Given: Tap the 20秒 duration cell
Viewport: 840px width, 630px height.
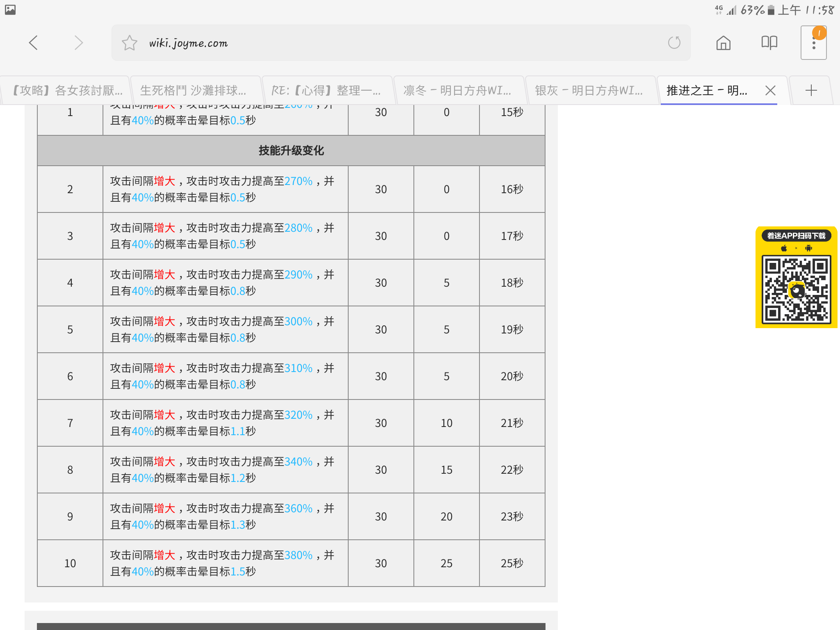Looking at the screenshot, I should pos(512,376).
